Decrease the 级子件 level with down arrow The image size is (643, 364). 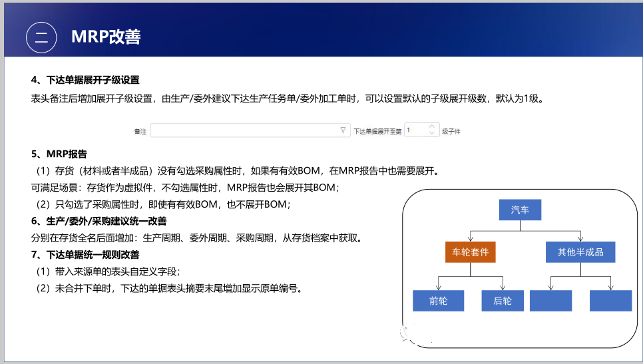tap(432, 134)
